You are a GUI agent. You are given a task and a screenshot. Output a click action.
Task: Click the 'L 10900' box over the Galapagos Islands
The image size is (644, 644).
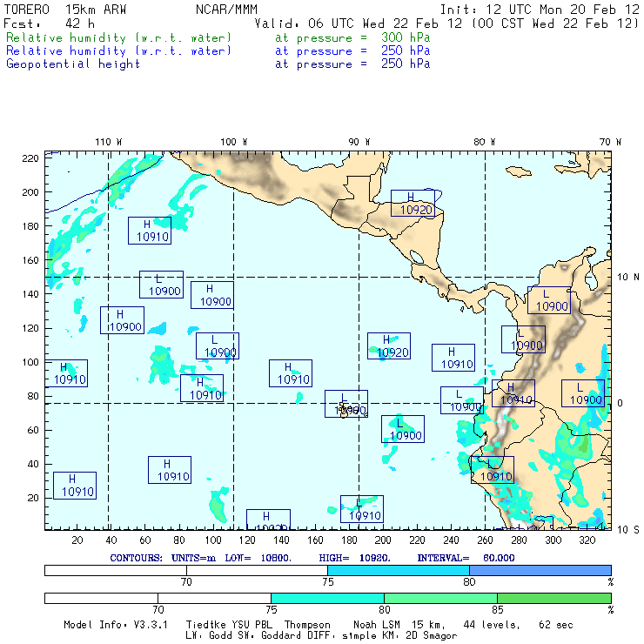tap(346, 404)
